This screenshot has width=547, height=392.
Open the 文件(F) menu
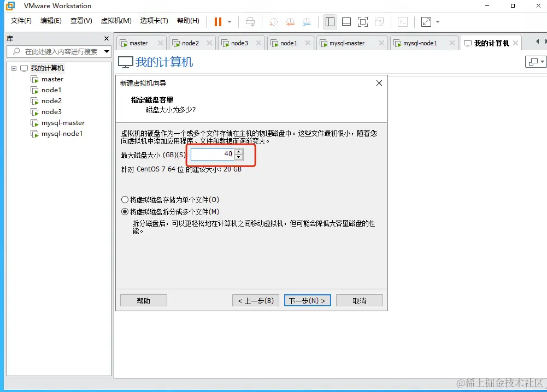coord(21,21)
